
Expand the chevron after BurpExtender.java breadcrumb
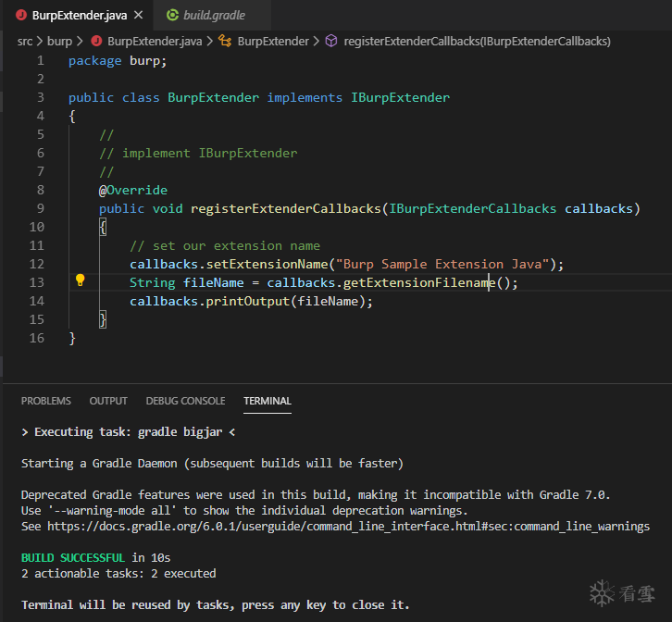tap(209, 41)
